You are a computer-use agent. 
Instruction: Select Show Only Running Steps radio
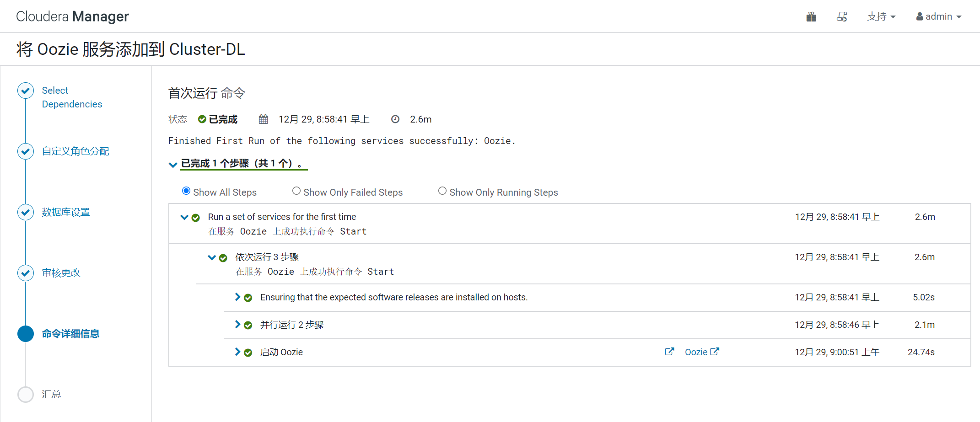(442, 191)
